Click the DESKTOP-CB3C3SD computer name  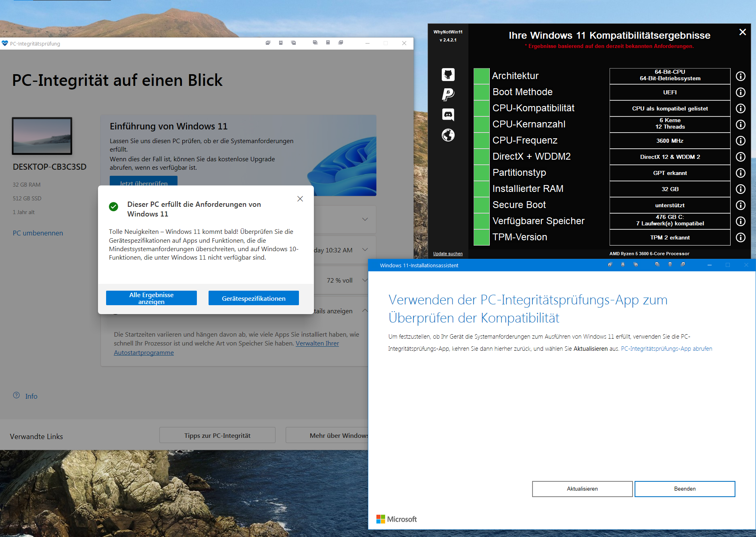tap(50, 167)
